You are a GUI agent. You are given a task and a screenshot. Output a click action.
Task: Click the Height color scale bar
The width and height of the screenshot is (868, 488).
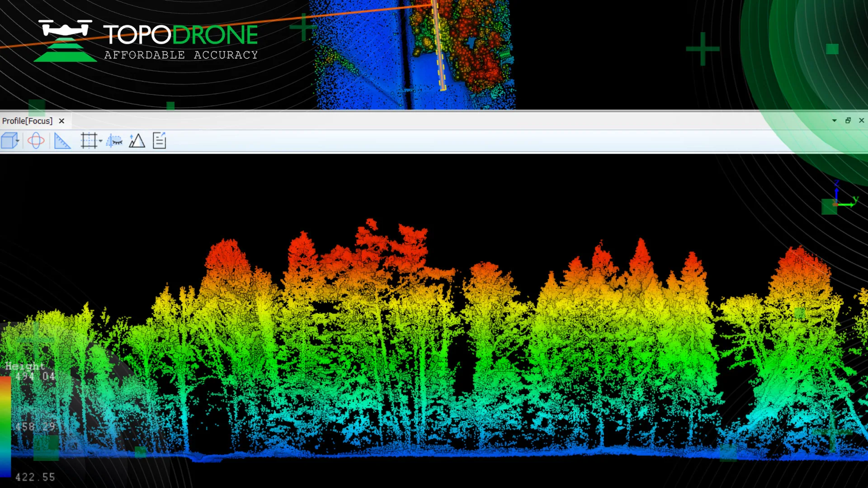(x=5, y=426)
